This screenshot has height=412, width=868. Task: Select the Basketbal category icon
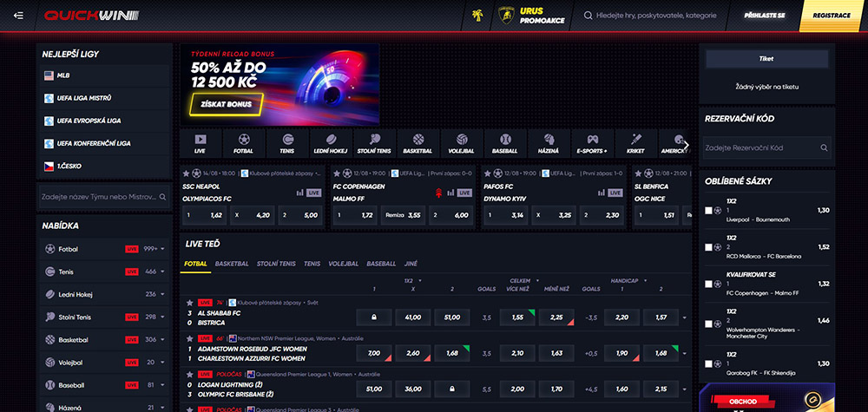point(418,140)
